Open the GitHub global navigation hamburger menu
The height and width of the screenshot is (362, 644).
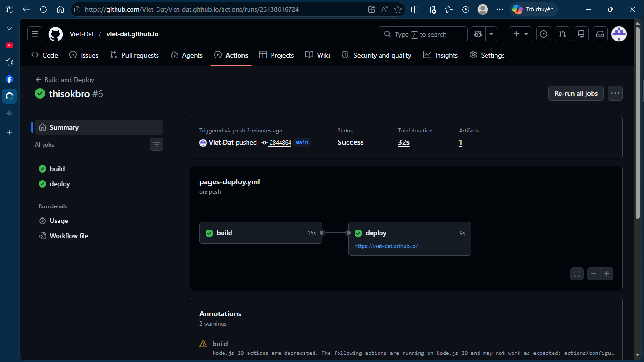pyautogui.click(x=35, y=34)
